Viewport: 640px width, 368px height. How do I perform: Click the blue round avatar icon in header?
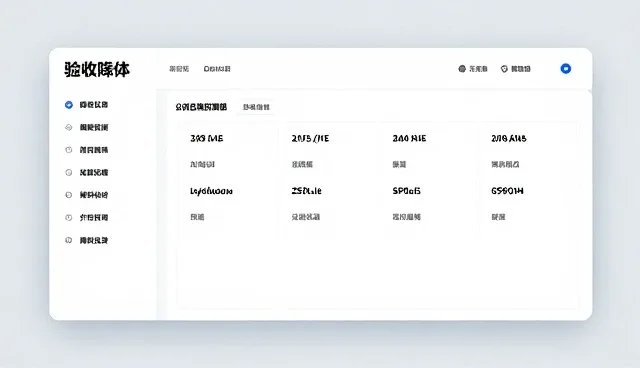coord(565,69)
